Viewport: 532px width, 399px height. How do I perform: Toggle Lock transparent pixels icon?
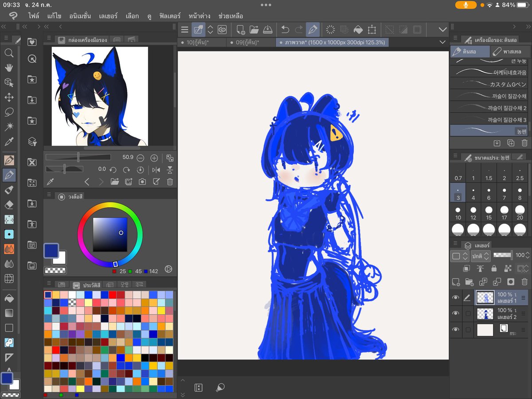click(x=508, y=269)
